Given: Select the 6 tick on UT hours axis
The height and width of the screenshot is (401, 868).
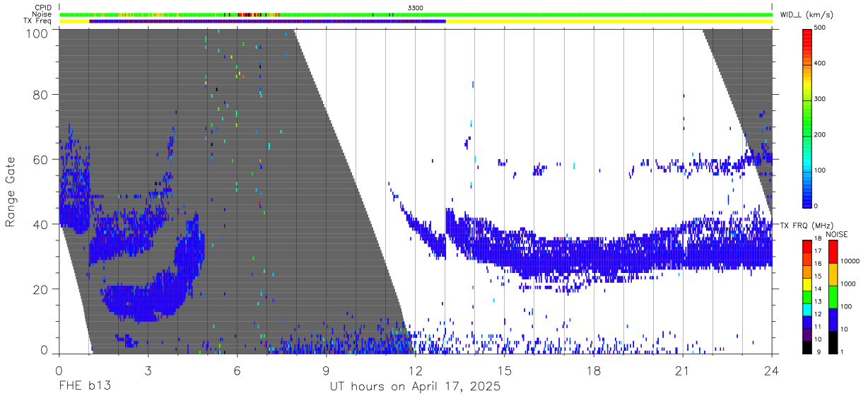Looking at the screenshot, I should 237,371.
